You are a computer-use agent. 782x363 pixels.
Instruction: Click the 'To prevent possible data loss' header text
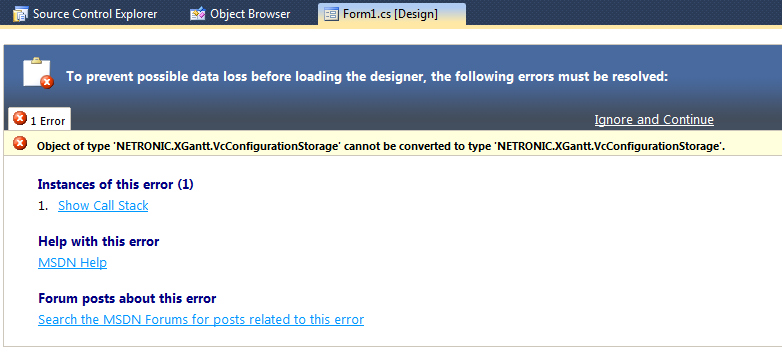tap(367, 77)
